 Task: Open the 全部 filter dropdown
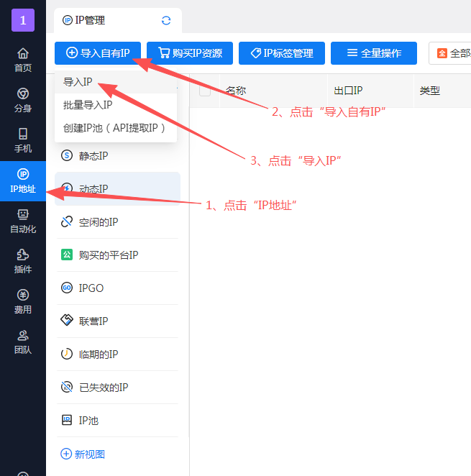coord(451,53)
